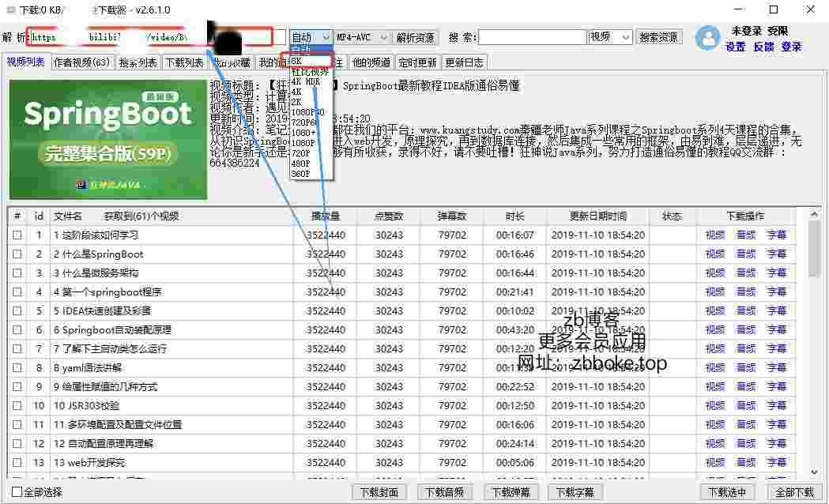829x504 pixels.
Task: Open 设置 settings link
Action: [736, 47]
